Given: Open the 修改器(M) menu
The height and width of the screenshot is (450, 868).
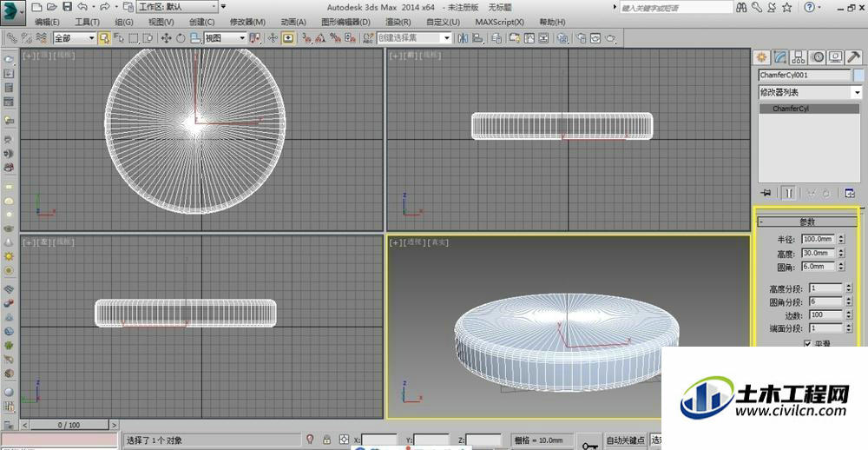Looking at the screenshot, I should point(247,23).
